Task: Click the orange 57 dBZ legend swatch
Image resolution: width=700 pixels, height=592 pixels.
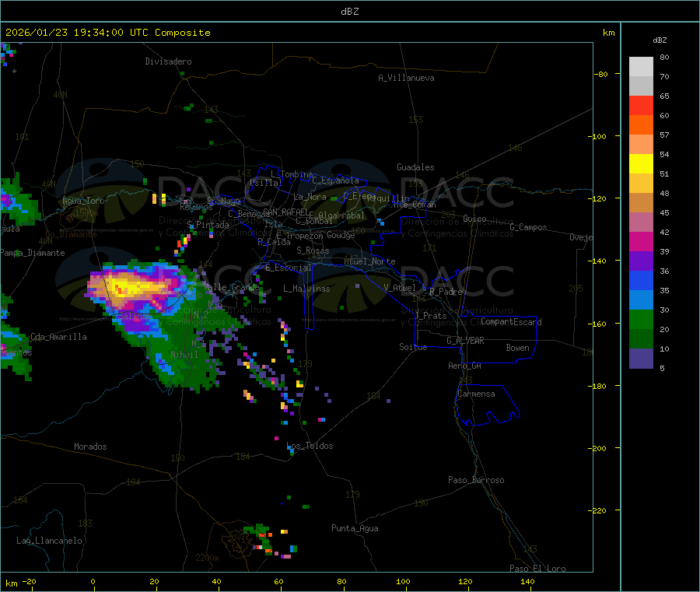Action: pos(641,125)
